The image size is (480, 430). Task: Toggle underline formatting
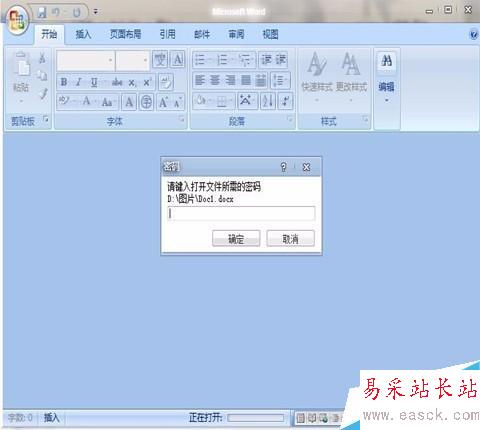click(x=94, y=82)
